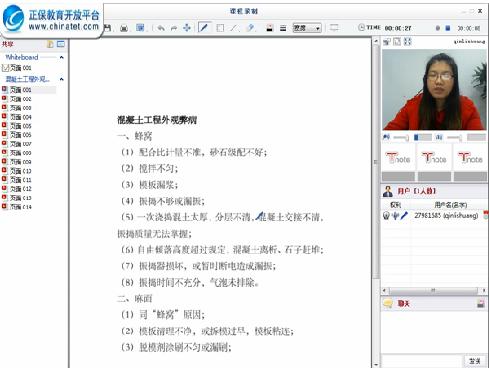Click the print icon in the toolbar
Image resolution: width=489 pixels, height=368 pixels.
[x=124, y=28]
